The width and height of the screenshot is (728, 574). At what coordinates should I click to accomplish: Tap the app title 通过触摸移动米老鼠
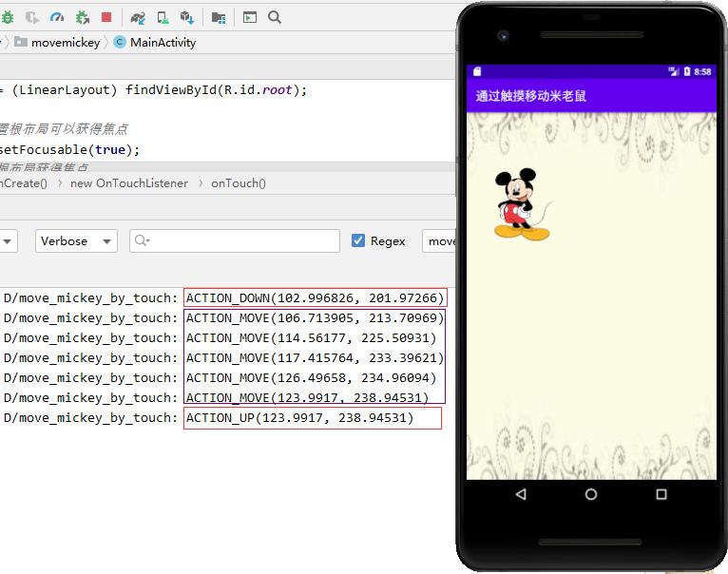(530, 96)
